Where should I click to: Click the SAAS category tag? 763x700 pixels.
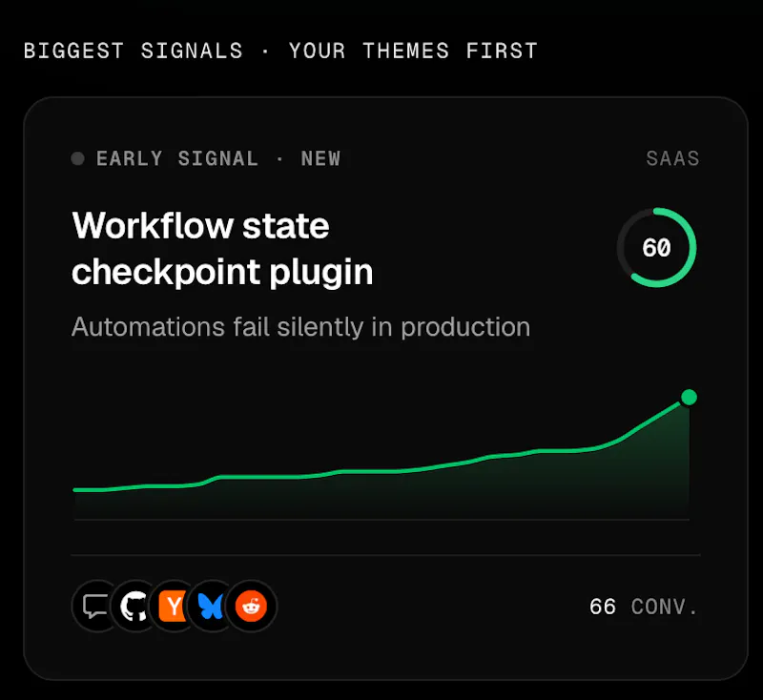coord(672,158)
